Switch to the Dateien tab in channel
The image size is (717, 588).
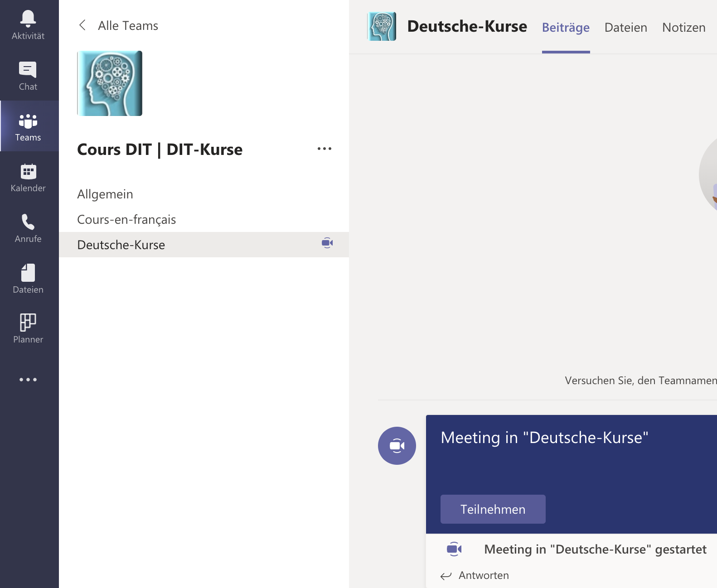[626, 28]
